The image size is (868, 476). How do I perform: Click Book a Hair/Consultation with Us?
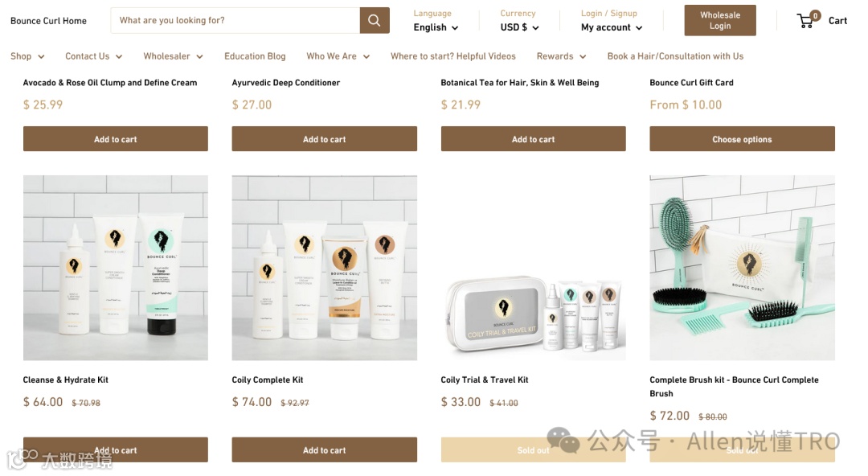coord(675,56)
